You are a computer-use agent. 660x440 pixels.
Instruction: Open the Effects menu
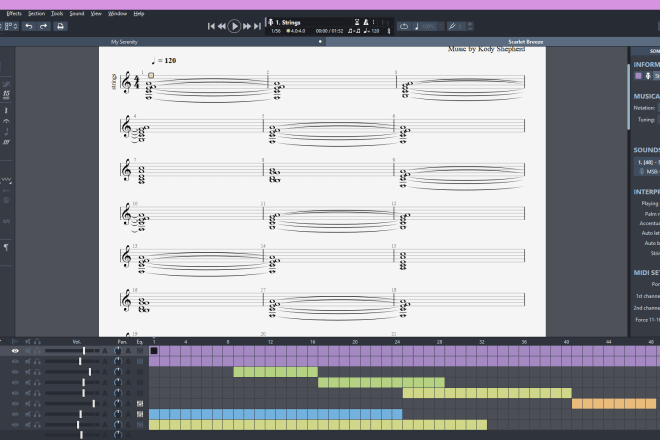pos(14,13)
